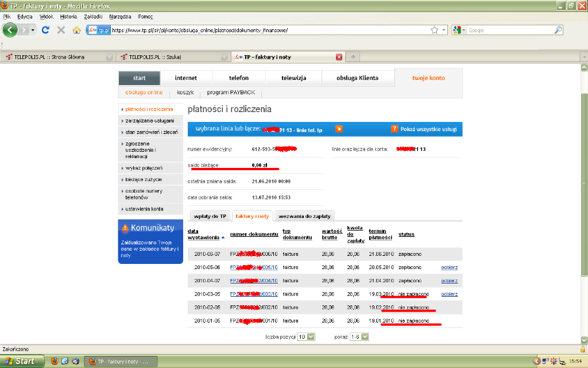Open the internet navigation tab

click(x=185, y=78)
